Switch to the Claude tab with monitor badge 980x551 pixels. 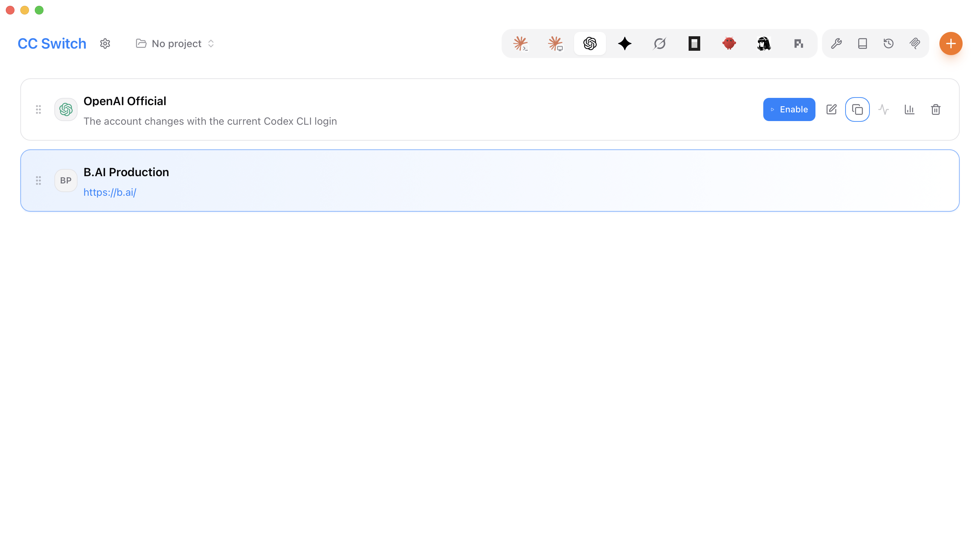(555, 43)
